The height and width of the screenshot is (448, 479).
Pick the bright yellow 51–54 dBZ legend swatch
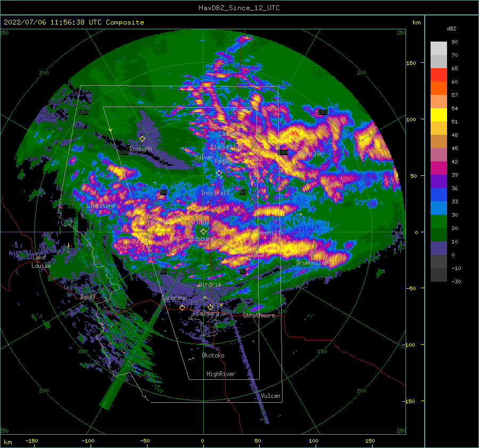439,115
